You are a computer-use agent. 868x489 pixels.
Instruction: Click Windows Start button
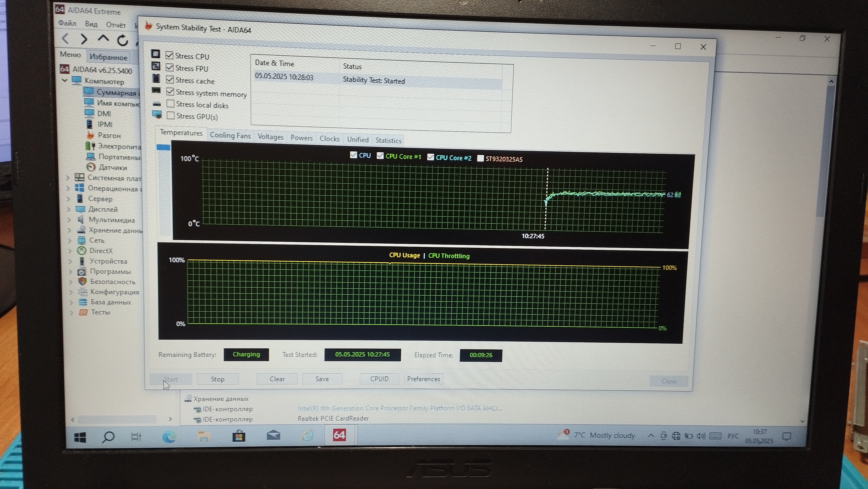[x=80, y=437]
